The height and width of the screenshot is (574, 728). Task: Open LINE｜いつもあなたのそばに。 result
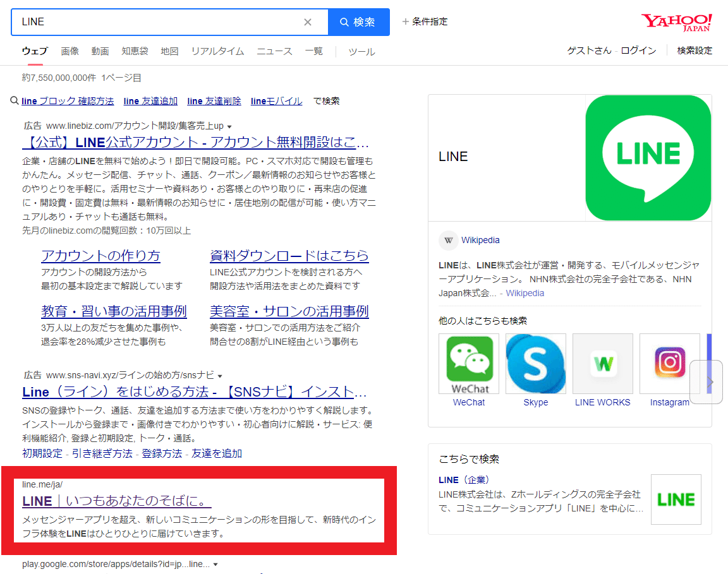[116, 501]
